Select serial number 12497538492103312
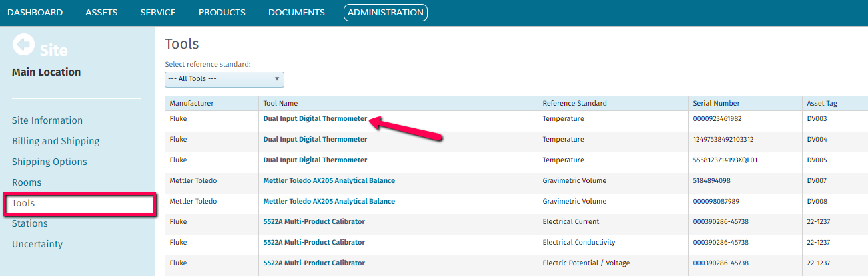Viewport: 868px width, 276px height. pos(723,140)
